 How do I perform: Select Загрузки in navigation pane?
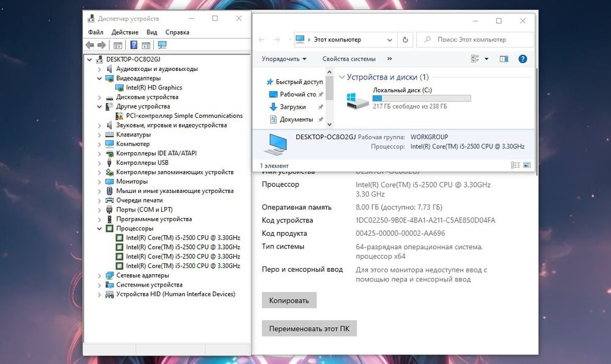pyautogui.click(x=292, y=107)
